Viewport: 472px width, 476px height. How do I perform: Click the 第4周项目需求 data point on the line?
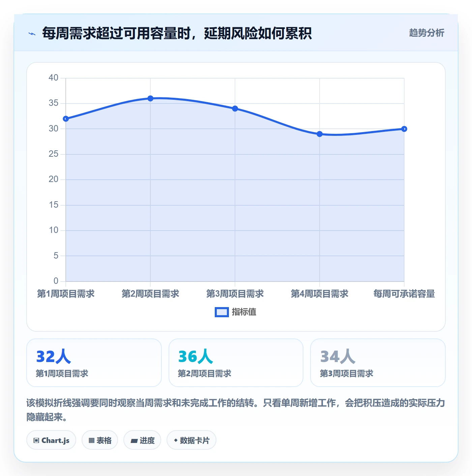point(320,134)
